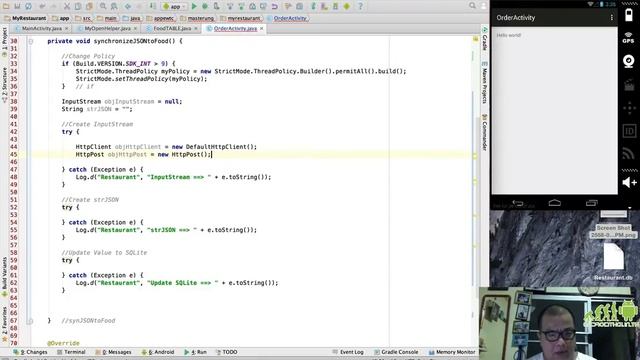Click the Cut scissors icon
640x360 pixels.
(67, 6)
